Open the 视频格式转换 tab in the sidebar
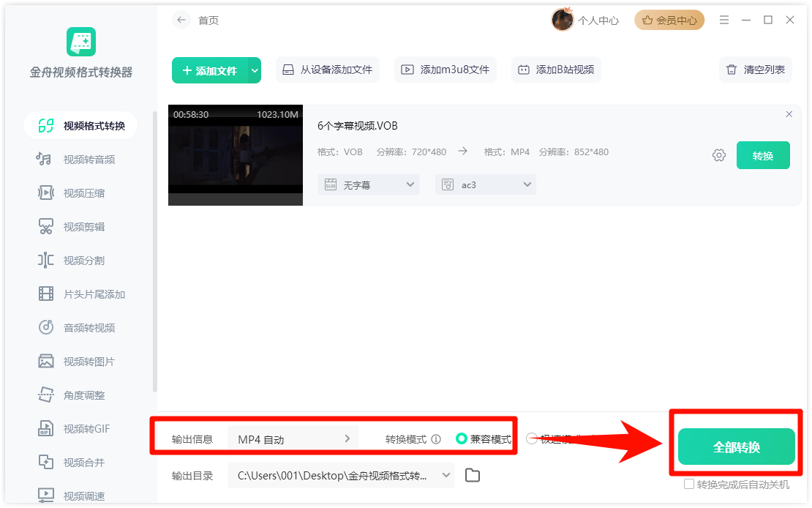This screenshot has height=508, width=812. tap(80, 125)
